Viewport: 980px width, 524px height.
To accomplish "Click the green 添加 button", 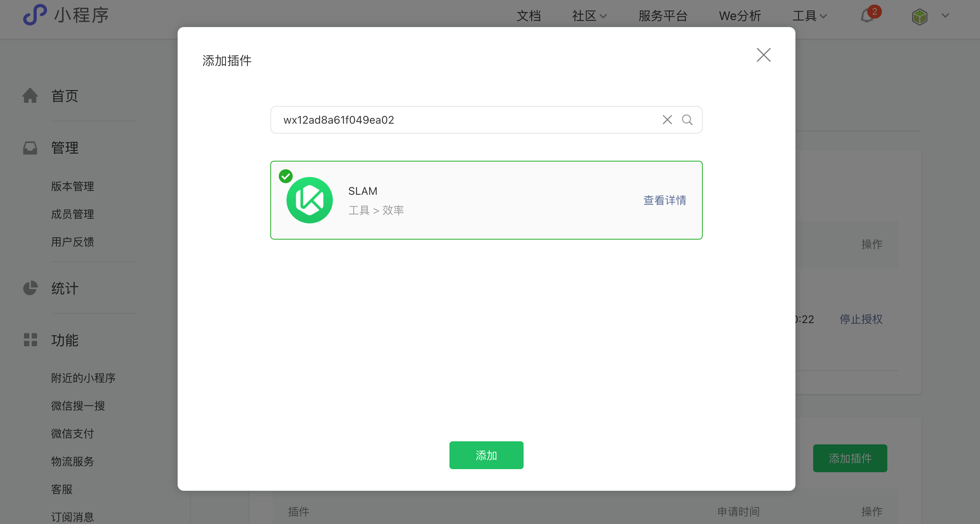I will [486, 455].
